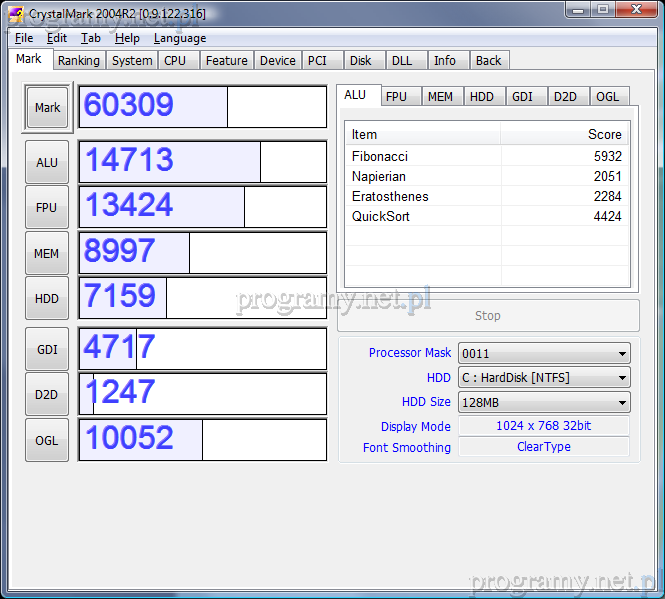Screen dimensions: 665x599
Task: Switch to the Ranking tab
Action: [78, 60]
